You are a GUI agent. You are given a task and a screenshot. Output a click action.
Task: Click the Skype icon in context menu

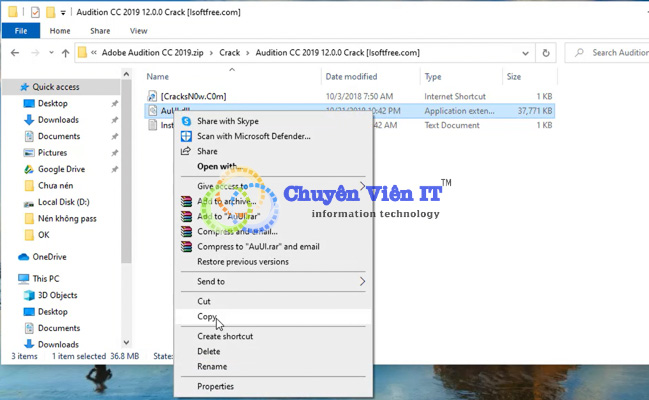186,121
